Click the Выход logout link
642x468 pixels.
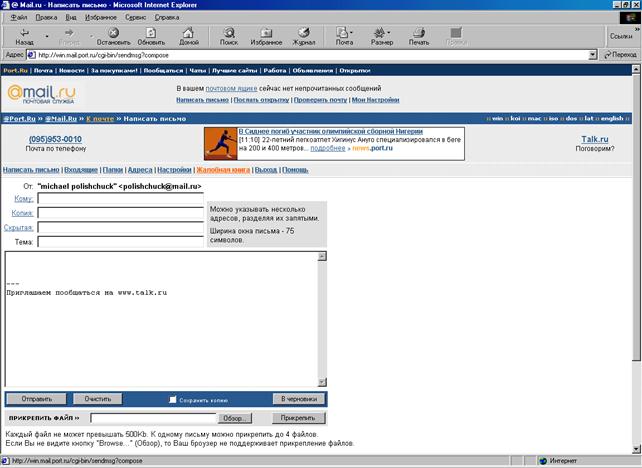[266, 170]
